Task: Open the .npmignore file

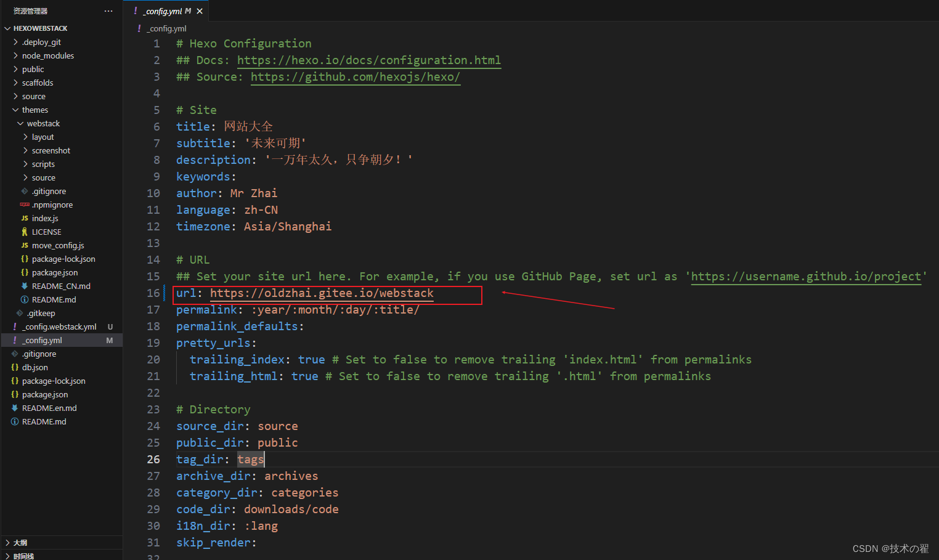Action: (52, 205)
